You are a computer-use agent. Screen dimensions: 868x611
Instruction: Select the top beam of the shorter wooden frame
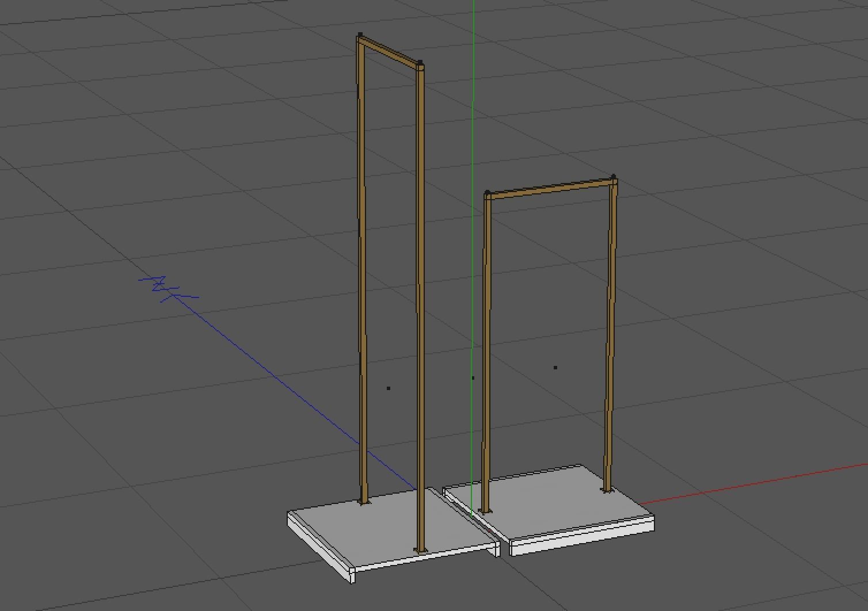pos(551,189)
